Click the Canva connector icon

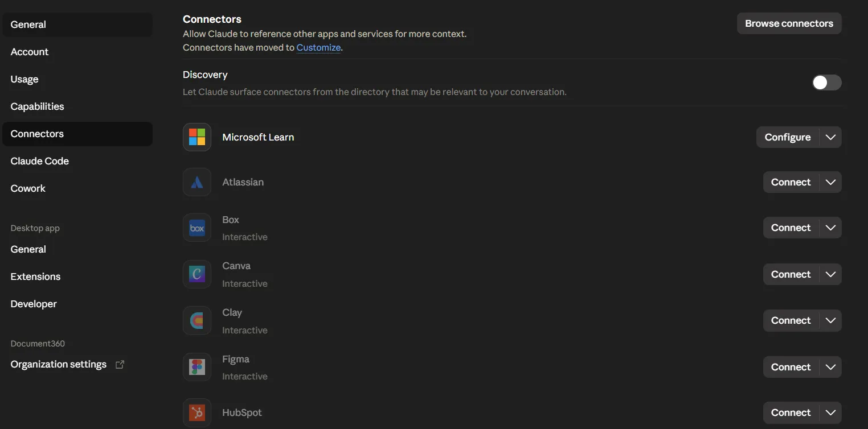pyautogui.click(x=197, y=274)
